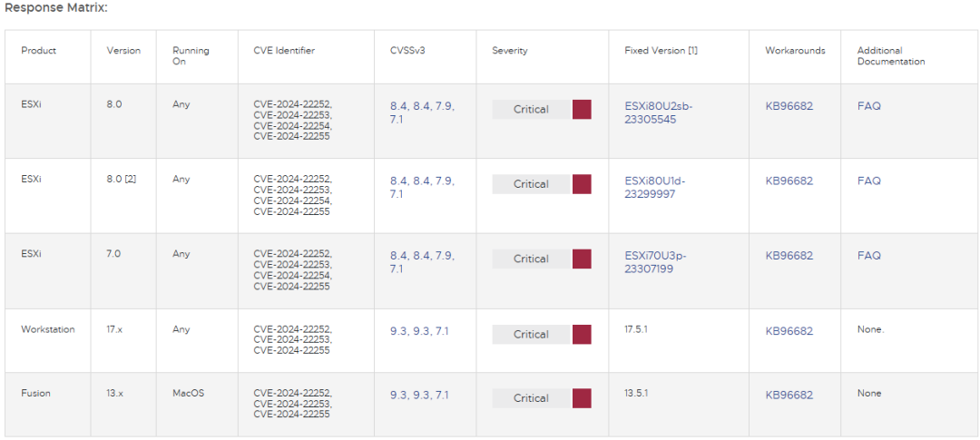
Task: Open KB96682 workaround for Fusion
Action: pyautogui.click(x=789, y=396)
